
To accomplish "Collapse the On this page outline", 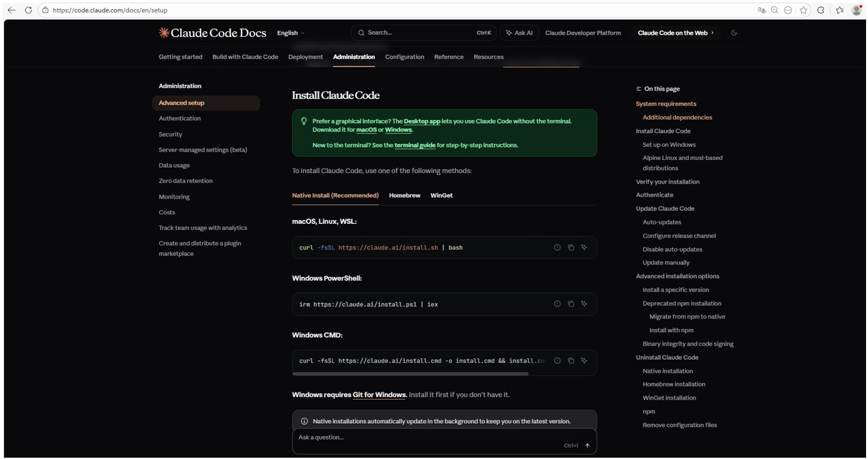I will [x=638, y=89].
